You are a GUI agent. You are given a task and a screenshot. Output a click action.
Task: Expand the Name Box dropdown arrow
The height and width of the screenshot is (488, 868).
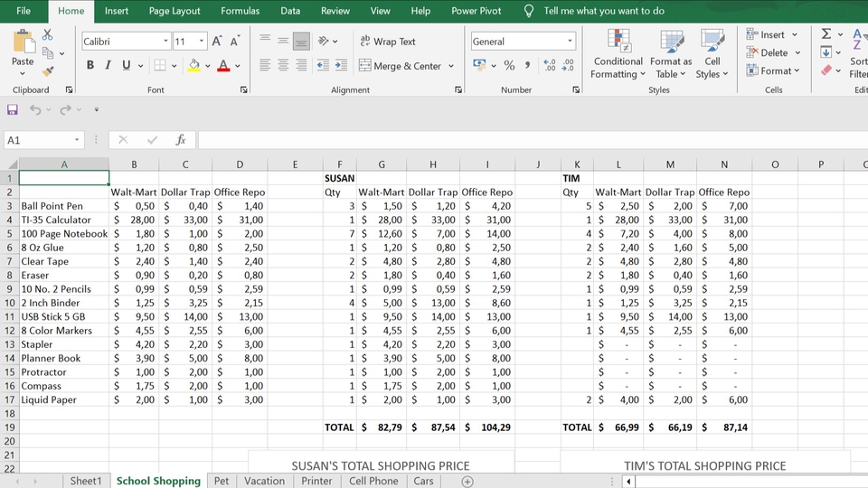[76, 140]
